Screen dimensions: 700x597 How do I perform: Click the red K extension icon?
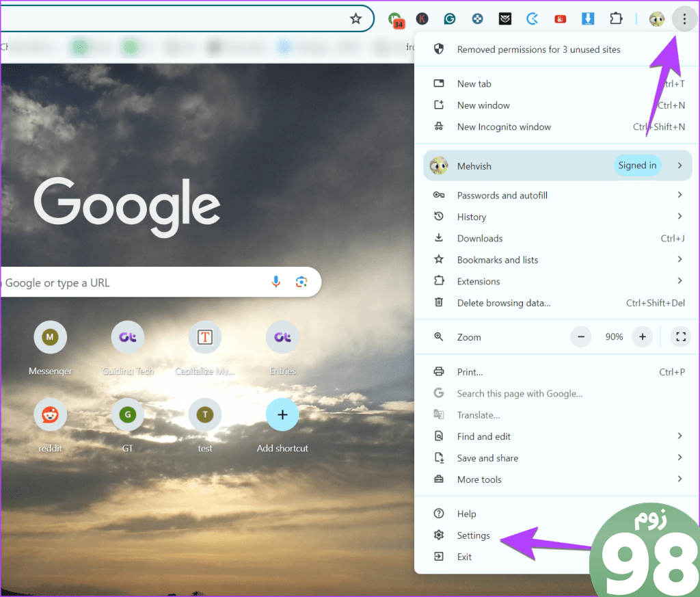(422, 18)
